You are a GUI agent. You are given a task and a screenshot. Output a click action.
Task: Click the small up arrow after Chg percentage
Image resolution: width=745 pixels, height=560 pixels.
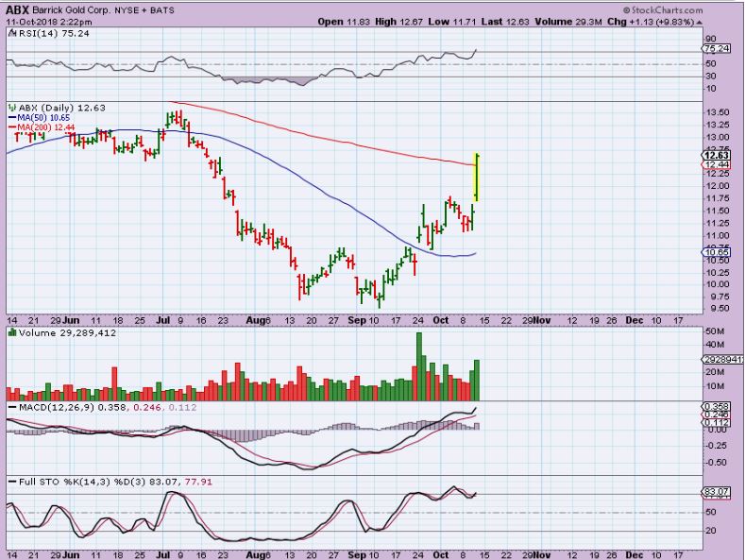(700, 23)
